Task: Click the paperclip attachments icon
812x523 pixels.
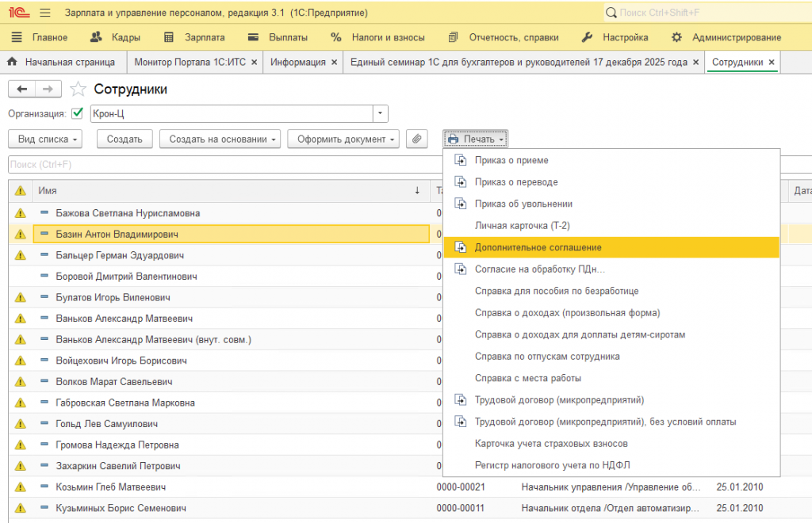Action: click(417, 139)
